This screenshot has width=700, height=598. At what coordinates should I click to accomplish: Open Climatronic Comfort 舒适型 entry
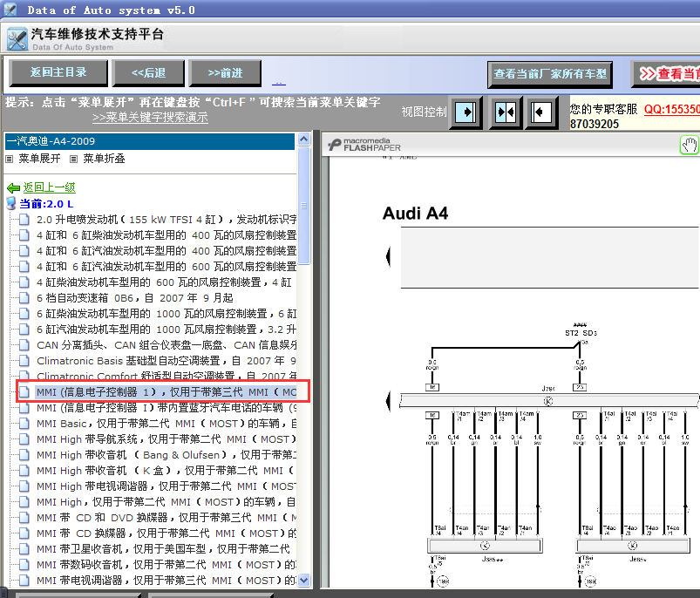167,376
